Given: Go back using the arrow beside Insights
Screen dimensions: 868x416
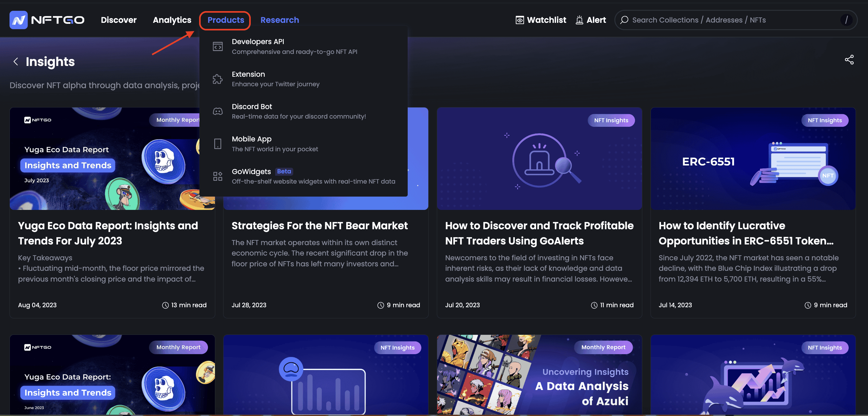Looking at the screenshot, I should pyautogui.click(x=16, y=62).
